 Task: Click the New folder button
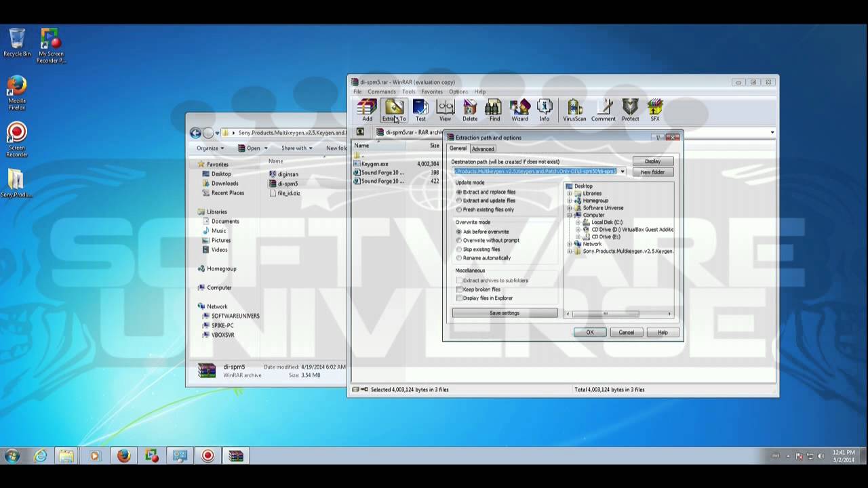653,172
